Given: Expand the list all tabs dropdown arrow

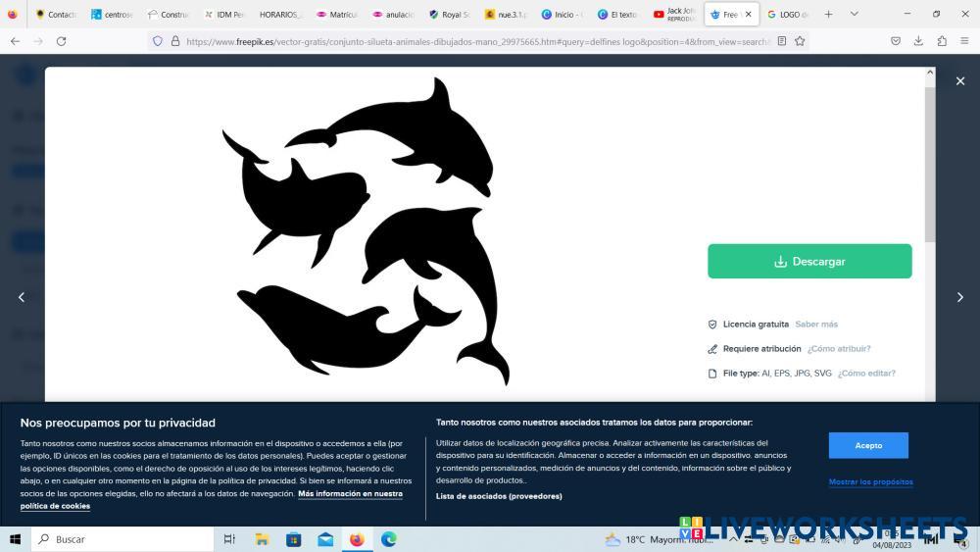Looking at the screenshot, I should pos(855,14).
